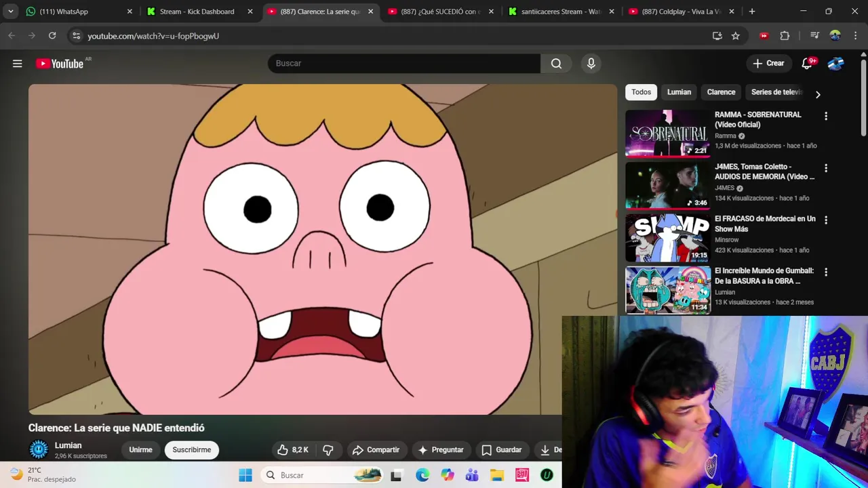Open Lumian channel avatar below the video

(x=39, y=449)
